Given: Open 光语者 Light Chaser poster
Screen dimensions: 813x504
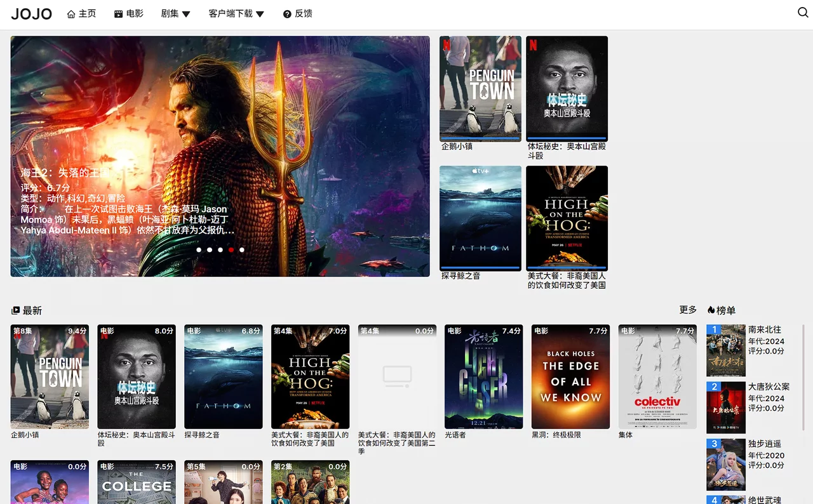Looking at the screenshot, I should pyautogui.click(x=483, y=376).
